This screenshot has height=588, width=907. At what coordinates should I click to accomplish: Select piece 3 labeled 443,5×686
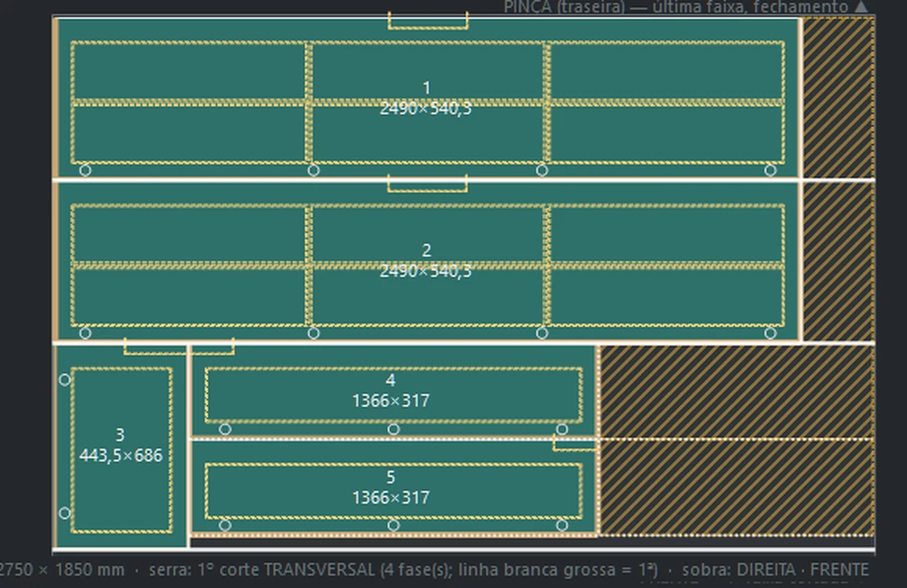click(x=121, y=446)
